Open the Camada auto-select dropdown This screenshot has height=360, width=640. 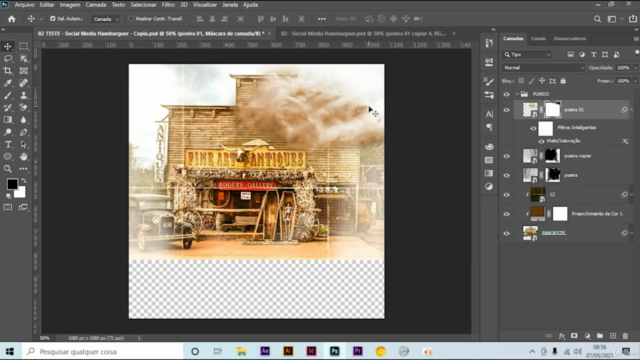[x=106, y=19]
